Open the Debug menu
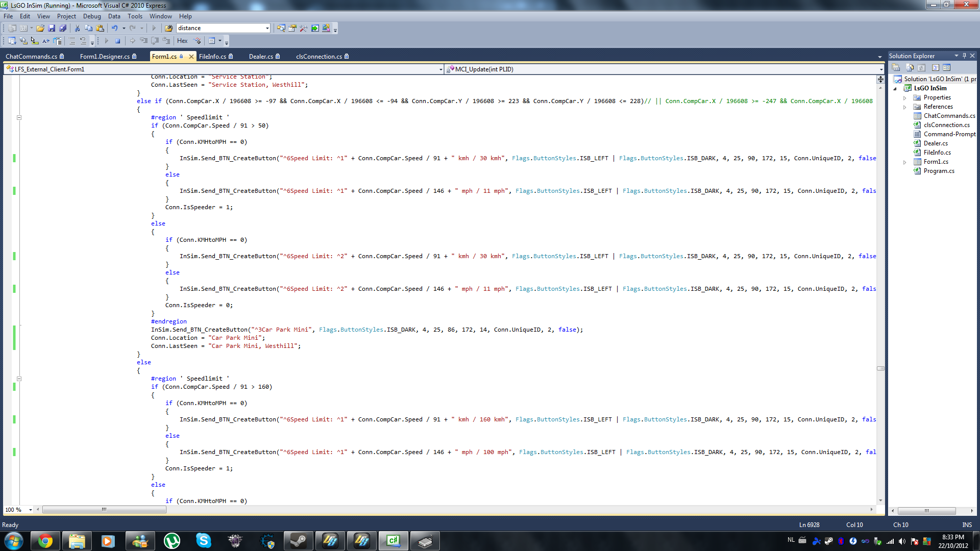 click(92, 16)
